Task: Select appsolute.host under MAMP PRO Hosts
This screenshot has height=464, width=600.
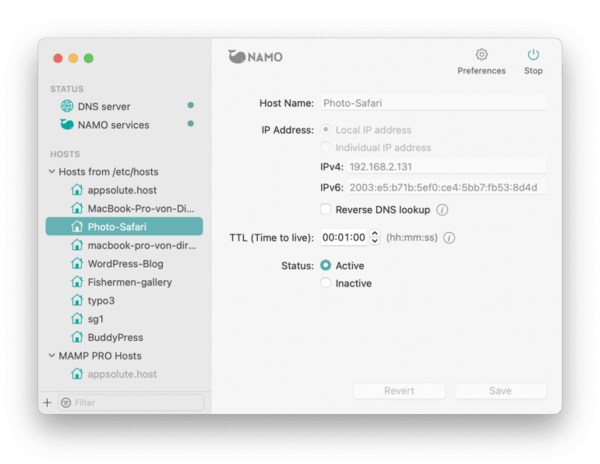Action: [124, 374]
